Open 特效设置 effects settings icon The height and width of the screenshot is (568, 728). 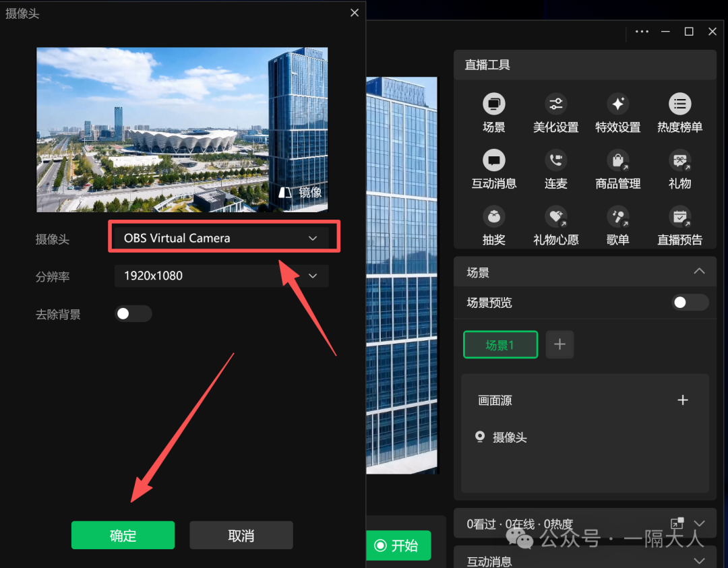(617, 104)
